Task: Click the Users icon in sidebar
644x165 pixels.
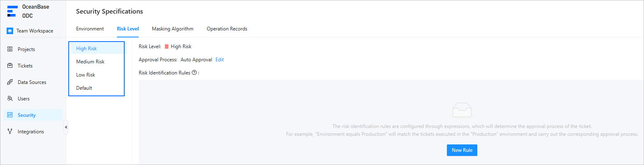Action: coord(10,99)
